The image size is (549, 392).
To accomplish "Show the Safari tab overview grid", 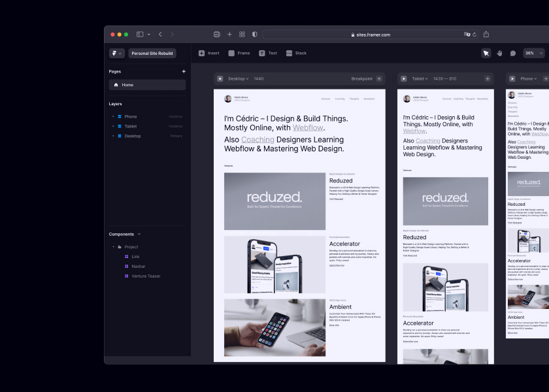I will tap(242, 34).
